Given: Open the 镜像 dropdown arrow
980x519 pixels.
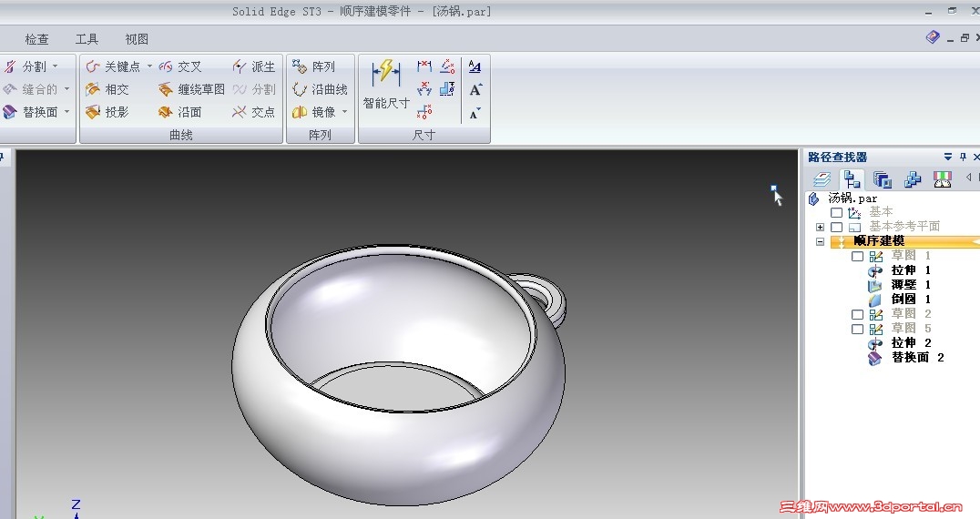Looking at the screenshot, I should click(x=344, y=112).
